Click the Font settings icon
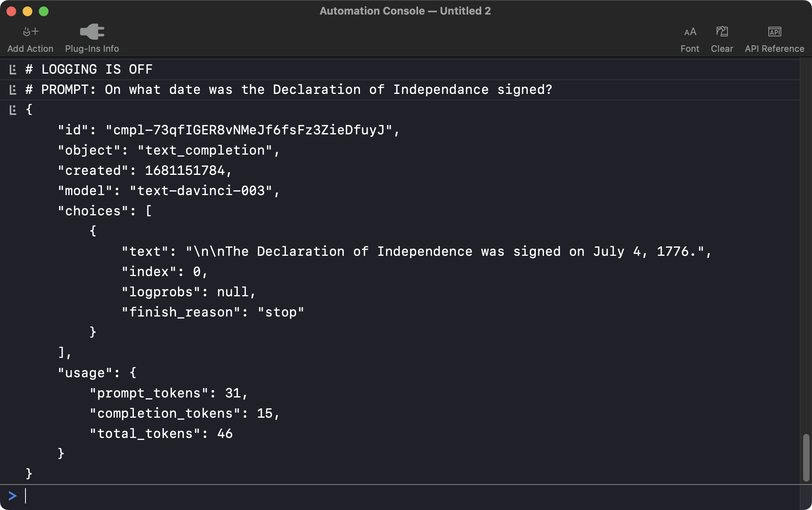 [x=690, y=31]
